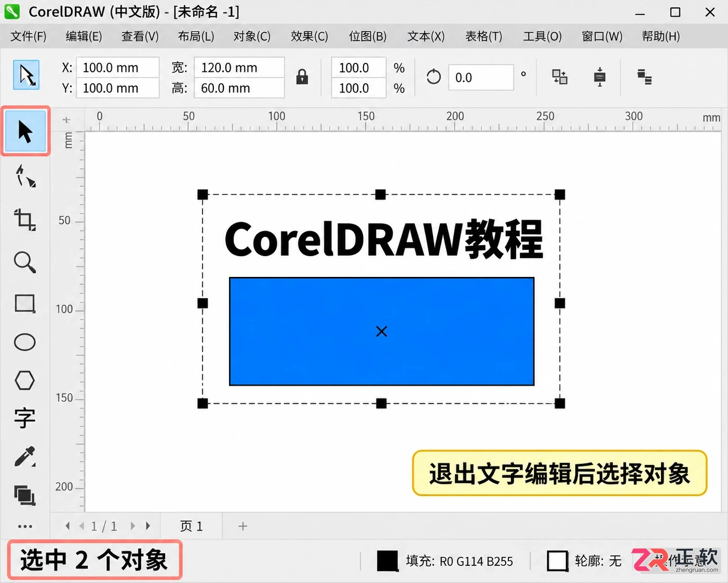The width and height of the screenshot is (728, 583).
Task: Open the 表格(T) menu
Action: 483,36
